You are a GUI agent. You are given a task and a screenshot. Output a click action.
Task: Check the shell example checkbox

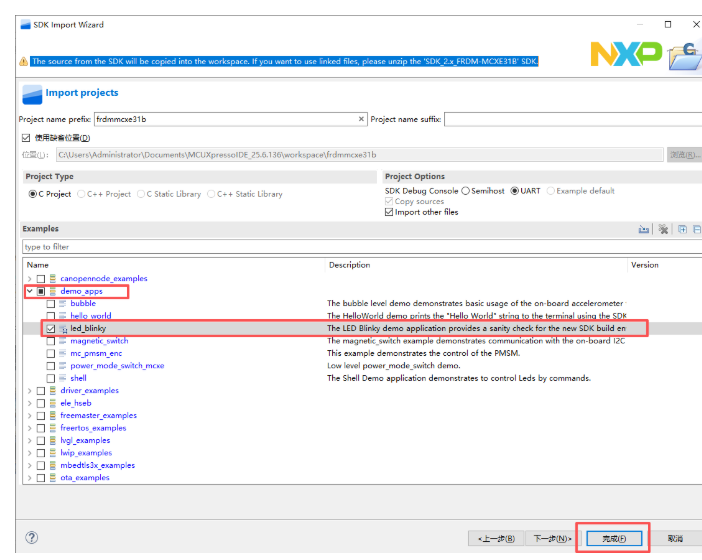click(51, 379)
